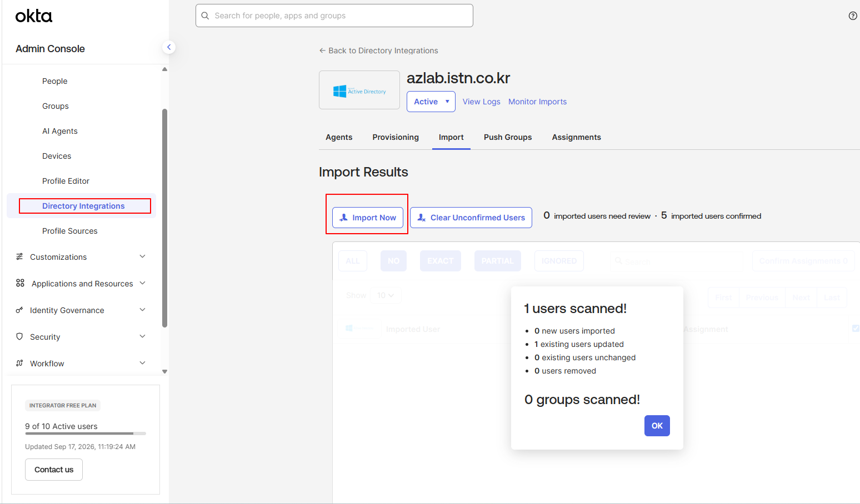The height and width of the screenshot is (504, 860).
Task: Focus the people, apps and groups search
Action: point(334,16)
